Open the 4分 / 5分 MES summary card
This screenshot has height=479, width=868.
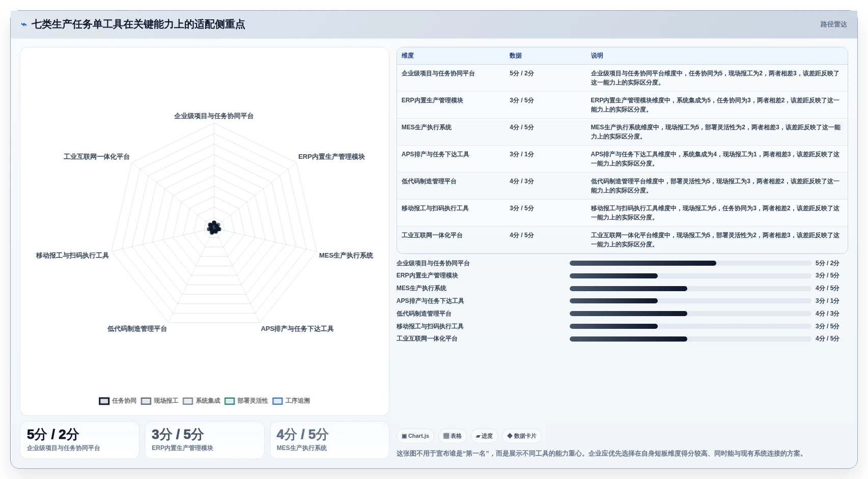point(329,440)
